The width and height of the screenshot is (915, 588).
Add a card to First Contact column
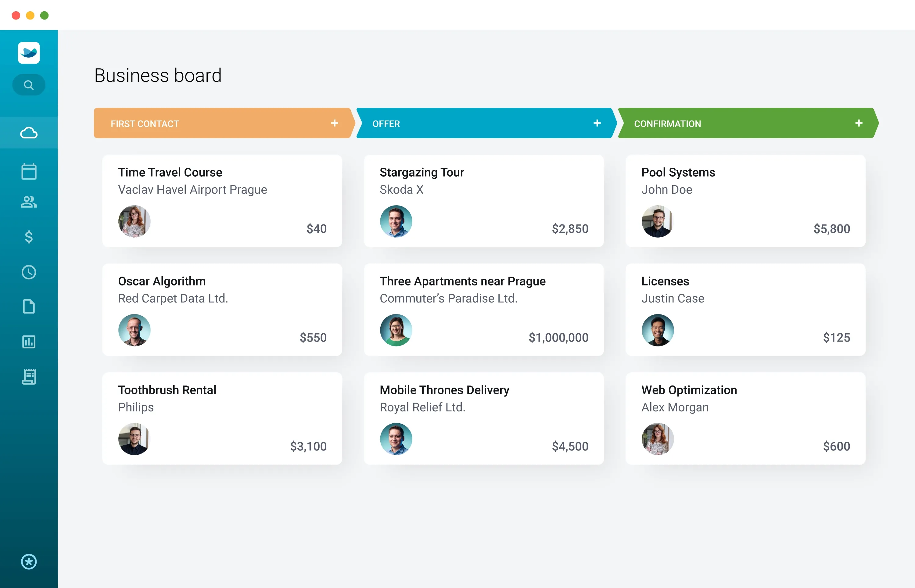tap(334, 123)
